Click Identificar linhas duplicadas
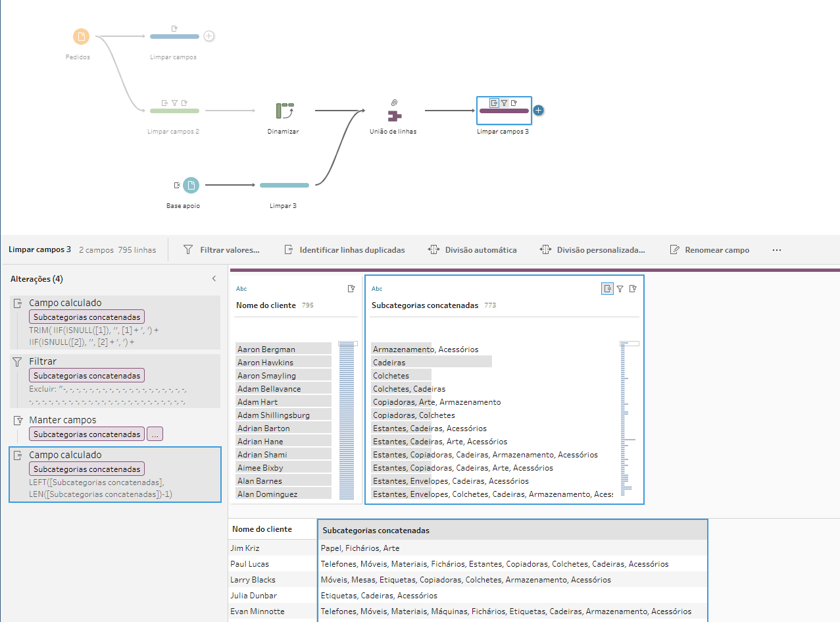This screenshot has height=622, width=840. (344, 250)
